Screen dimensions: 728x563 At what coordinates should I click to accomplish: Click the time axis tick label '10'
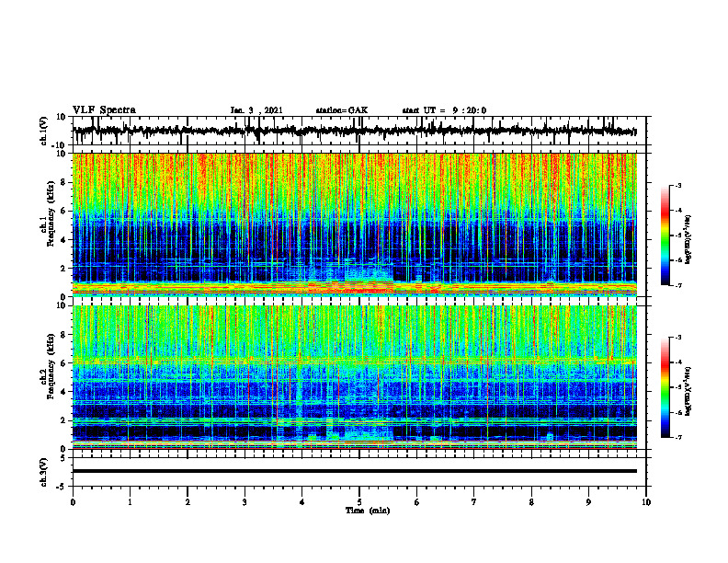(x=646, y=502)
